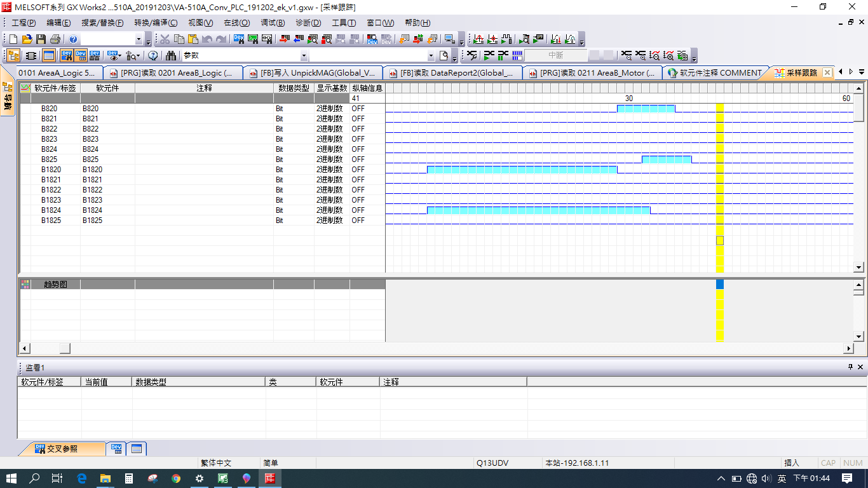Click the Print icon in the toolbar
The image size is (868, 488).
click(55, 39)
